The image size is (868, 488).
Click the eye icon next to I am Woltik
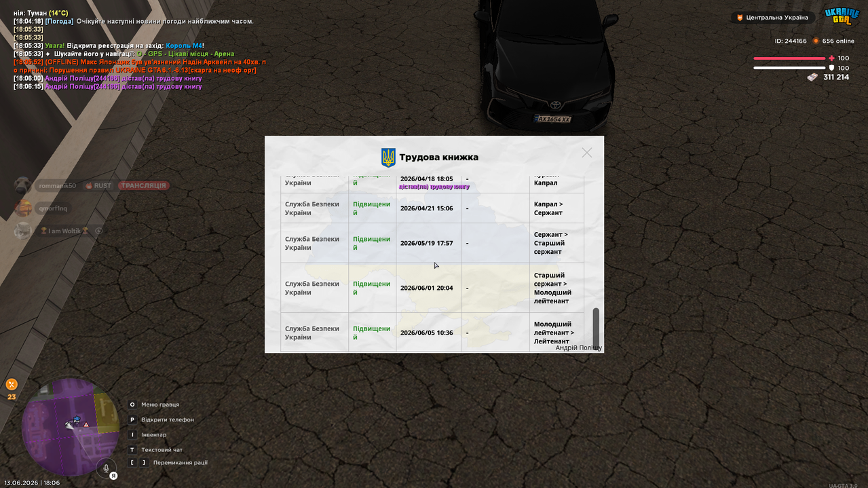[98, 231]
